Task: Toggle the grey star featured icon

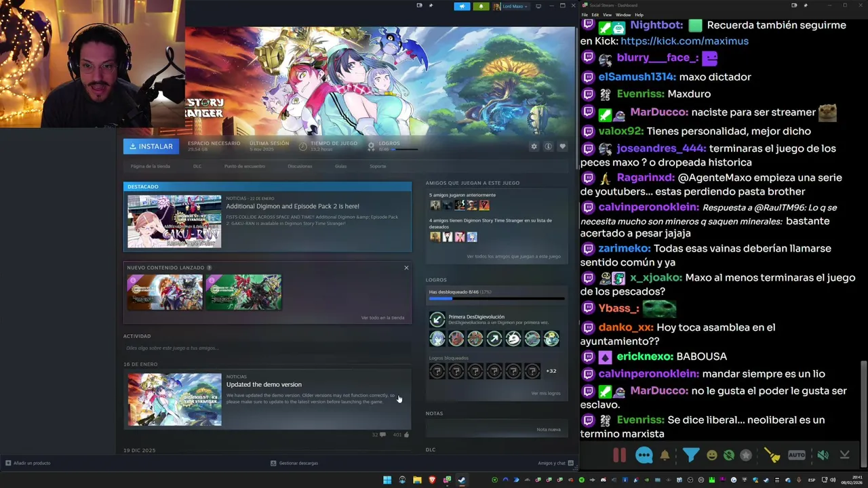Action: coord(746,455)
